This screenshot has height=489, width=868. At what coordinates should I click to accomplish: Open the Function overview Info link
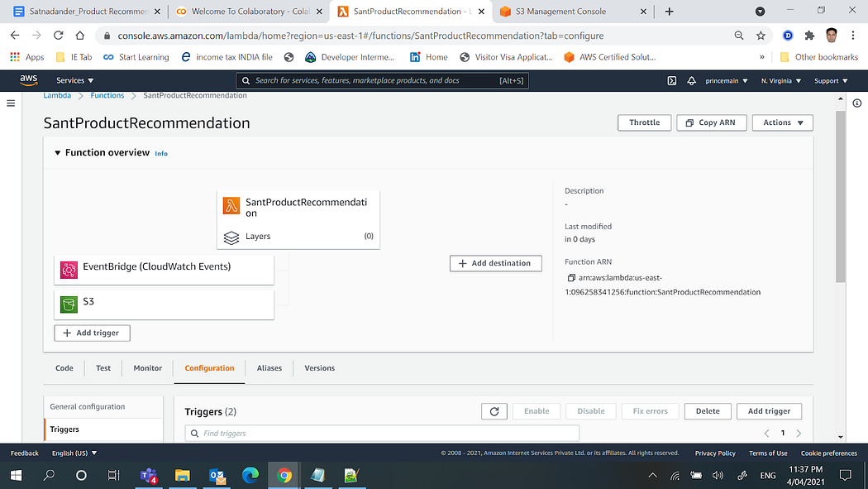[x=161, y=153]
